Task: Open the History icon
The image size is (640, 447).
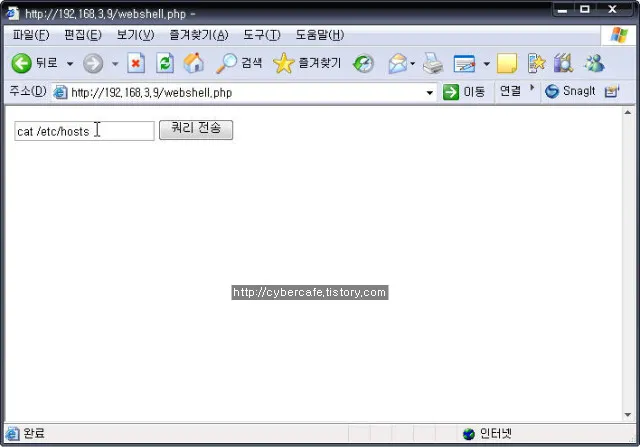Action: click(x=364, y=63)
